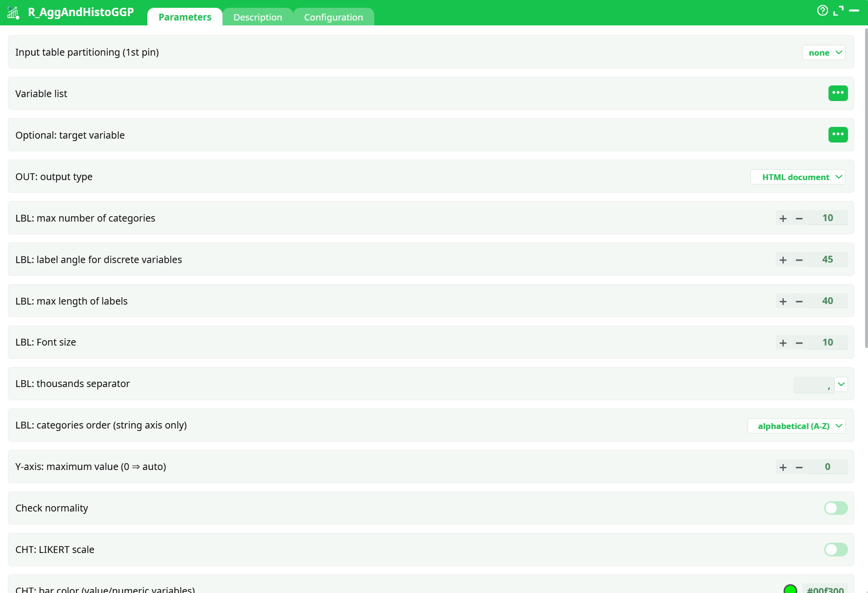Open the Optional target variable ellipsis button
This screenshot has width=868, height=593.
[838, 135]
